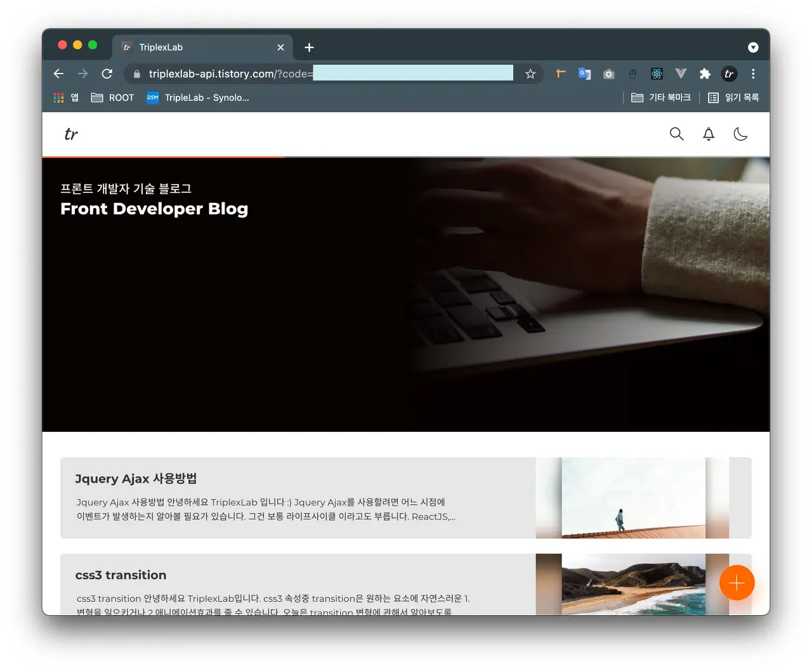Select the TriplexLab browser tab
812x671 pixels.
pos(202,48)
